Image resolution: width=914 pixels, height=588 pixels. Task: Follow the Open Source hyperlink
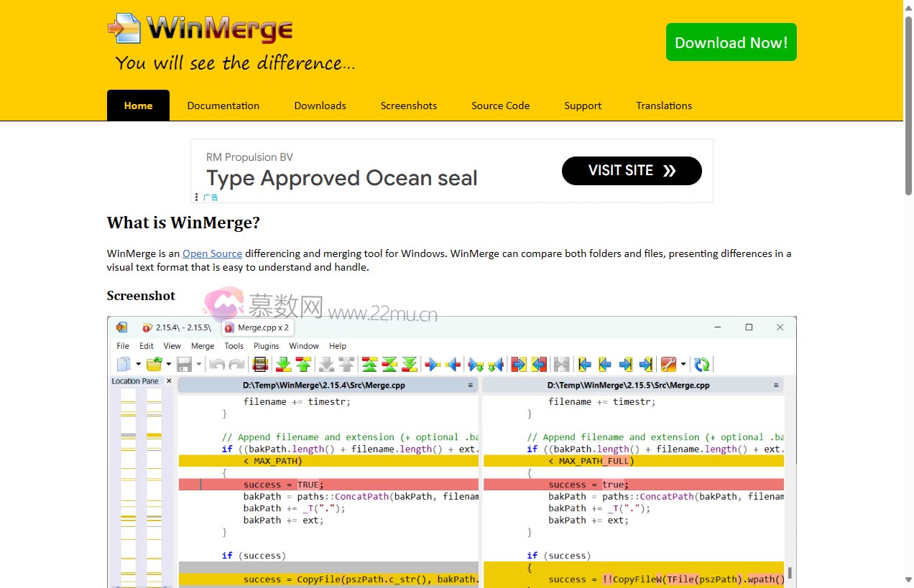pos(212,253)
